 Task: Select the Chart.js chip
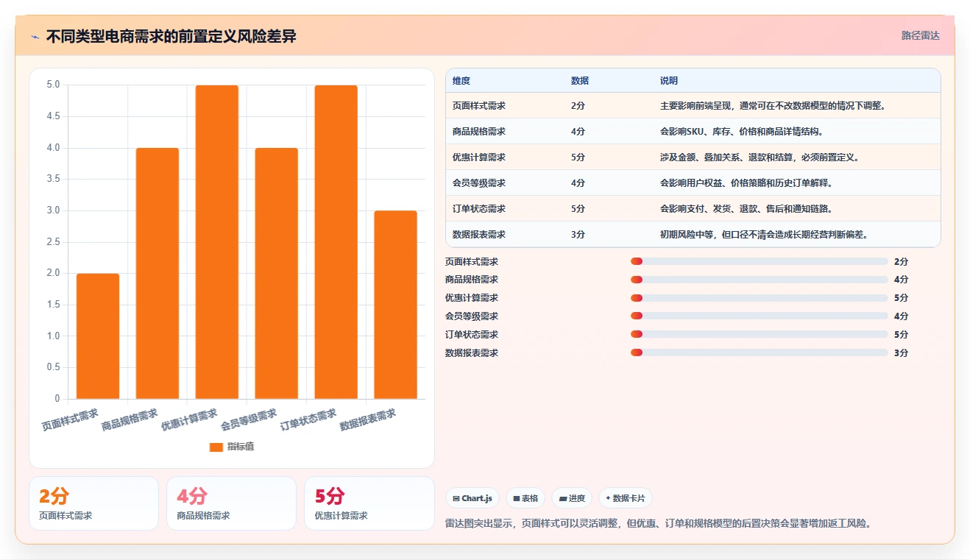(x=472, y=498)
